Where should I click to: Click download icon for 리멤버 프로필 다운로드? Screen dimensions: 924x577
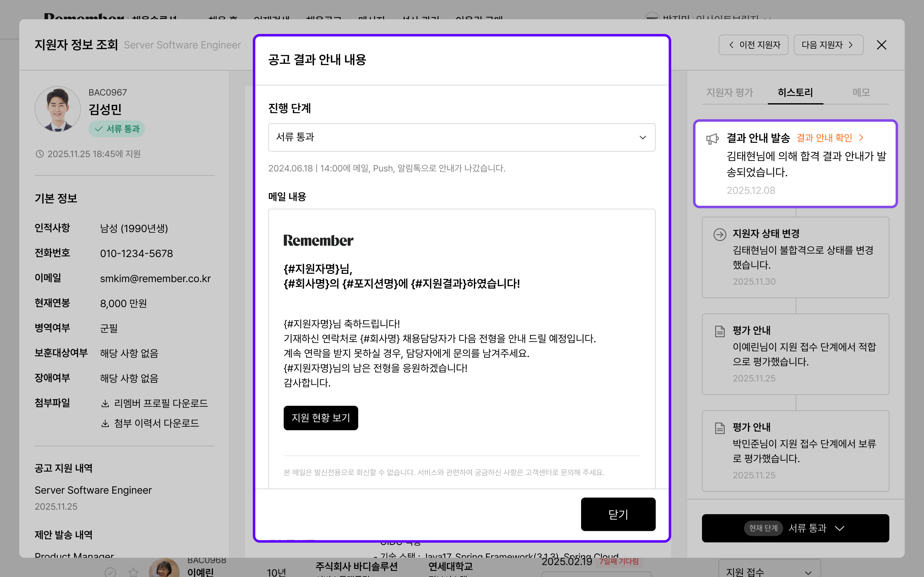[x=105, y=403]
